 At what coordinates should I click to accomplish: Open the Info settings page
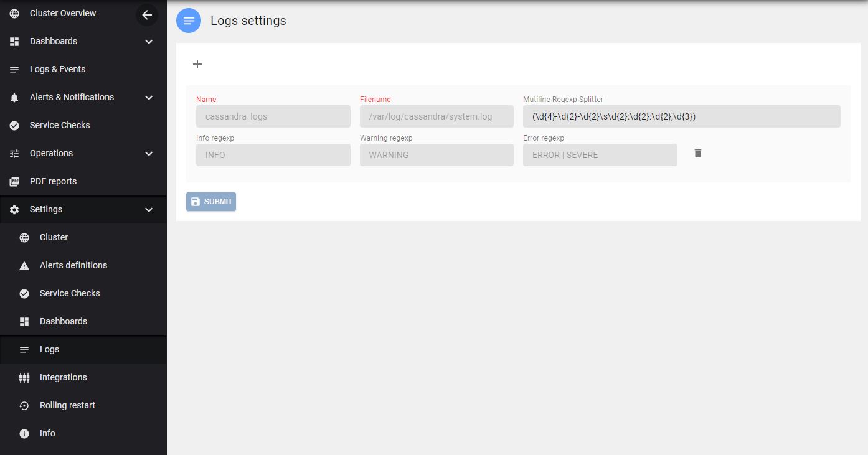pyautogui.click(x=47, y=433)
